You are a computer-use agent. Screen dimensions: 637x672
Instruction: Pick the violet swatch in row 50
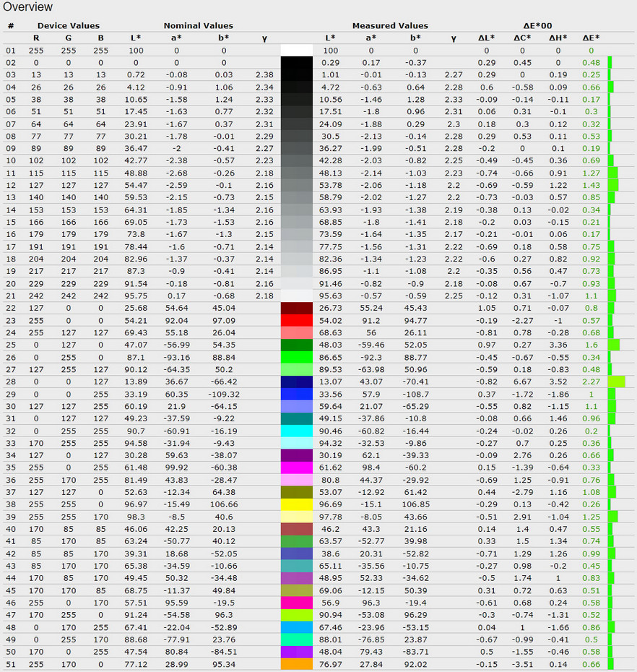296,652
